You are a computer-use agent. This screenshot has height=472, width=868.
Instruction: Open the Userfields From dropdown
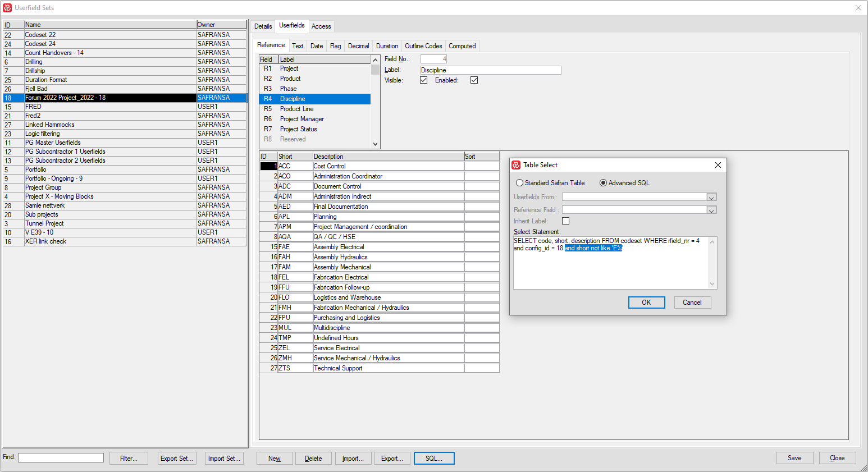pos(711,197)
